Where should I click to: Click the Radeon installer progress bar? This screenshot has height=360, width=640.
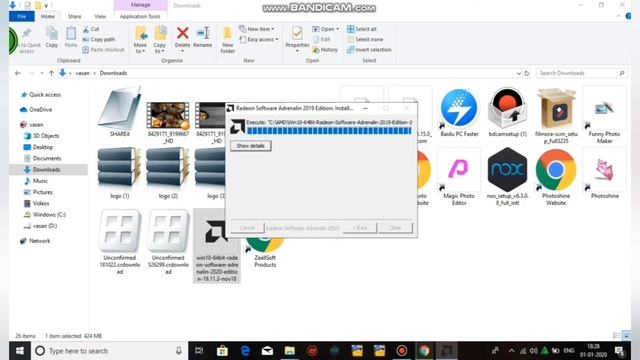pos(329,131)
